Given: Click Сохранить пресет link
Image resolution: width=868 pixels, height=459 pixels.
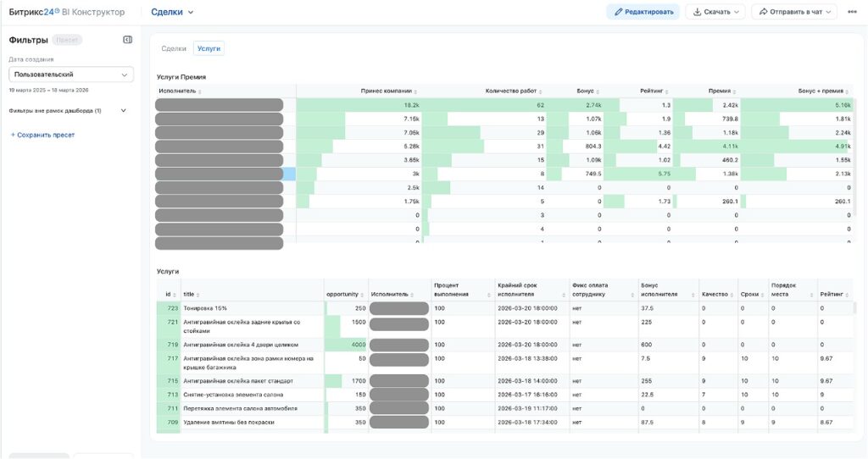Looking at the screenshot, I should tap(42, 135).
